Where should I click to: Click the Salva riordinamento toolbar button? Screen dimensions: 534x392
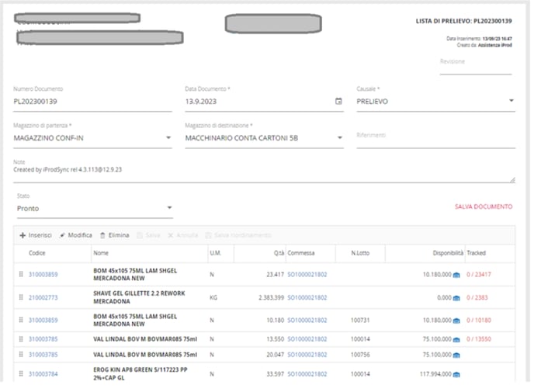pos(238,235)
